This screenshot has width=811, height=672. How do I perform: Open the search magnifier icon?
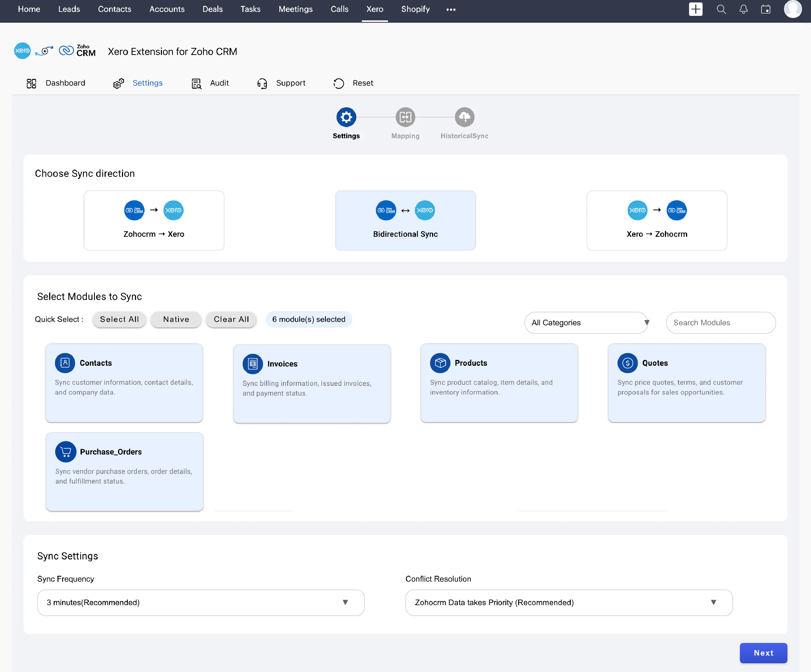click(x=721, y=9)
